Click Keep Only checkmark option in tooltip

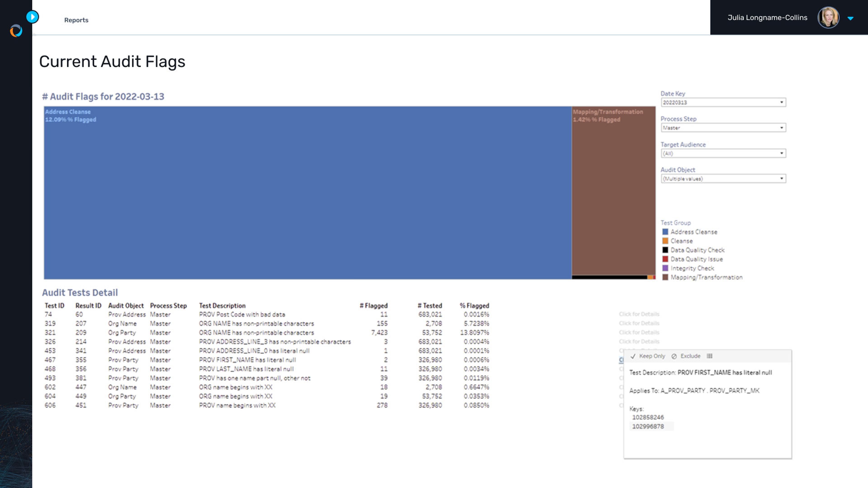[x=648, y=356]
